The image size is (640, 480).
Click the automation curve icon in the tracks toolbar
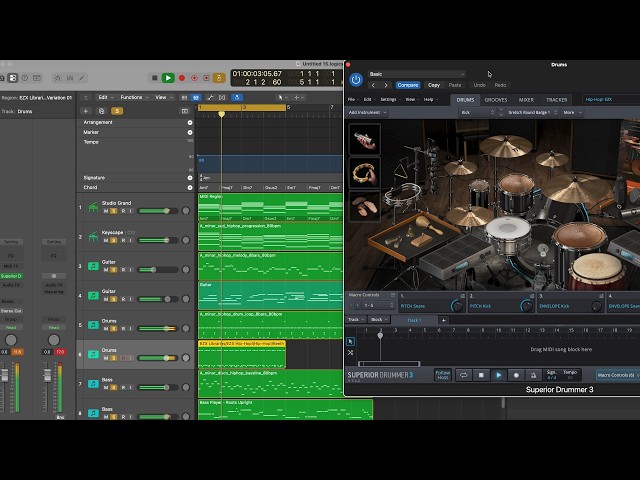coord(210,98)
